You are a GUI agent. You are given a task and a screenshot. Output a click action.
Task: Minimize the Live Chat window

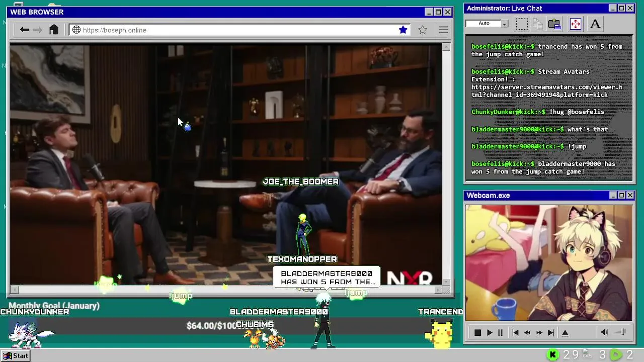[x=612, y=8]
